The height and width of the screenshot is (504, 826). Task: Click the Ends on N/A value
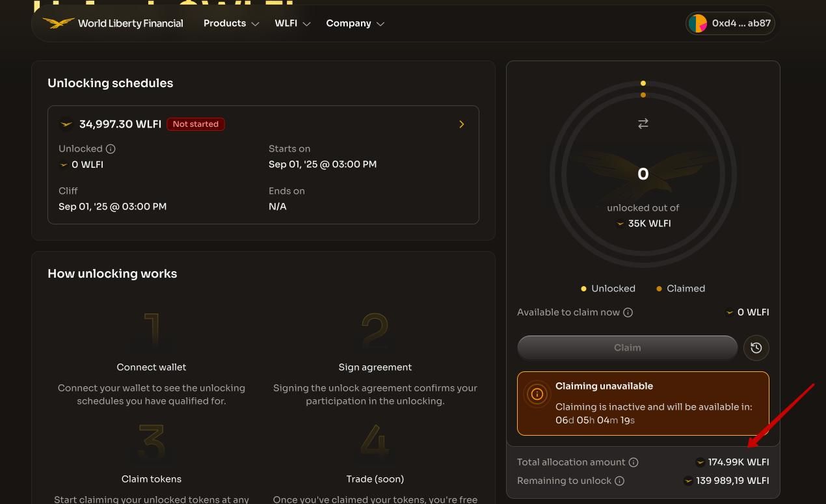click(278, 207)
